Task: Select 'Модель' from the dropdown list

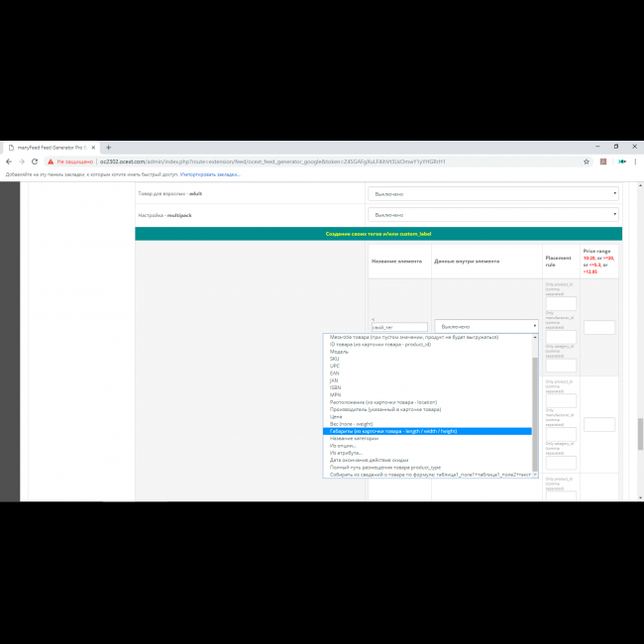Action: click(339, 351)
